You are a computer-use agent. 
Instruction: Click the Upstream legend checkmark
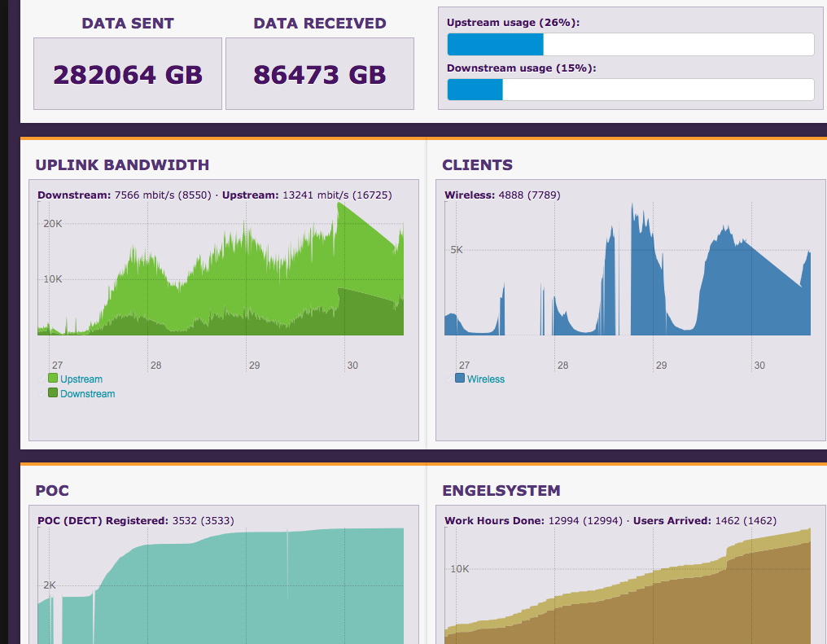point(42,379)
